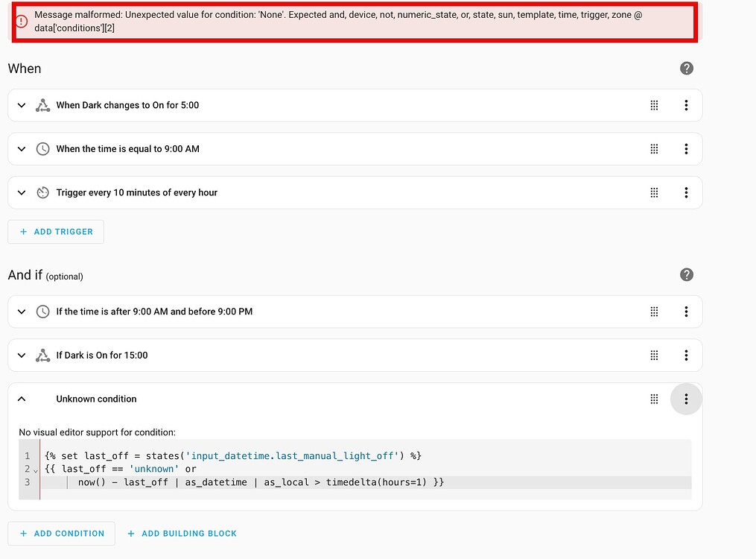Open three-dot menu for 9:00 AM trigger
Image resolution: width=756 pixels, height=559 pixels.
point(686,149)
